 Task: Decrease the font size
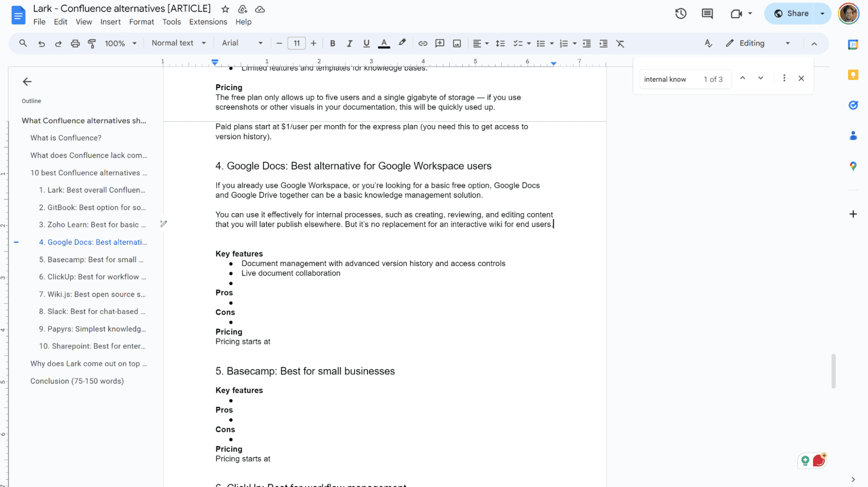[279, 43]
